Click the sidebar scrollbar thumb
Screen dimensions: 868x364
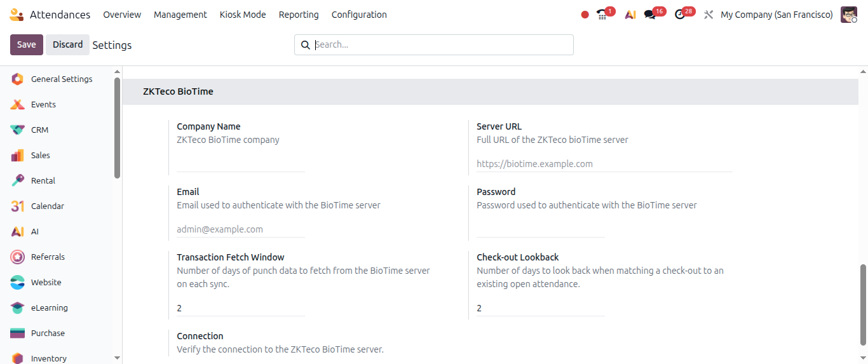click(x=117, y=128)
